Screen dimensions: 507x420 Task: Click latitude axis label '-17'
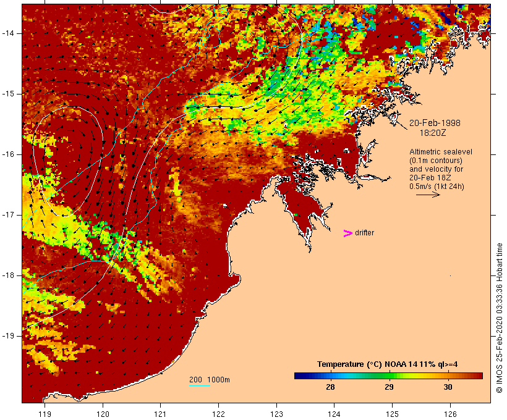tap(7, 215)
